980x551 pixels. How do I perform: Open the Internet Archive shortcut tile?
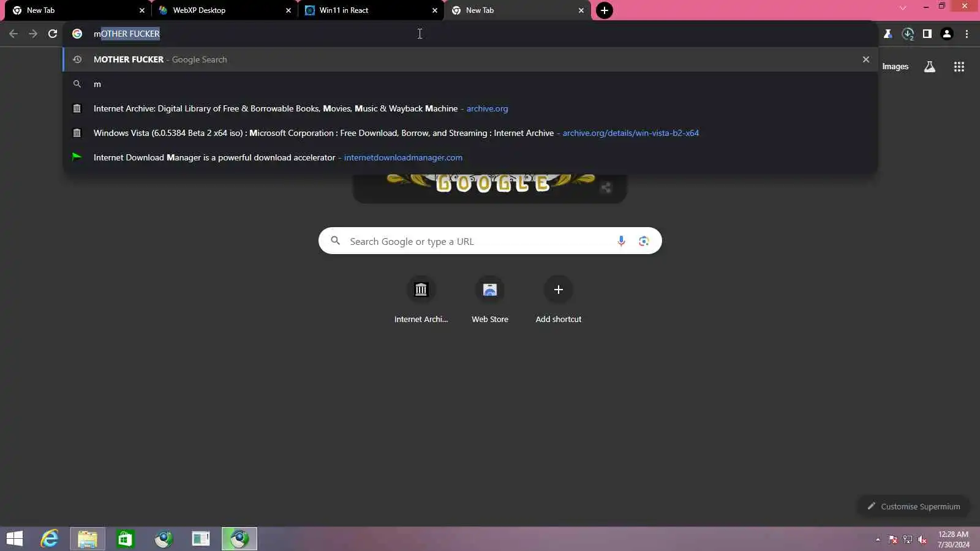421,300
